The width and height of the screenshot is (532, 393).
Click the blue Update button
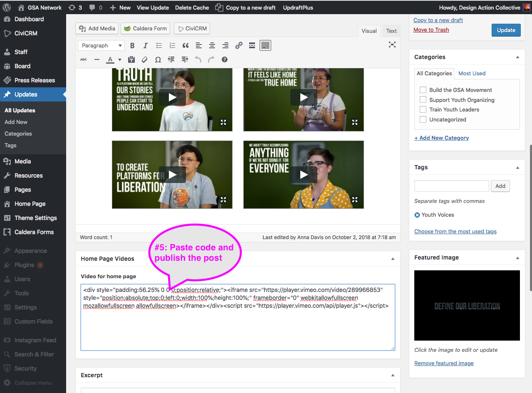coord(506,30)
